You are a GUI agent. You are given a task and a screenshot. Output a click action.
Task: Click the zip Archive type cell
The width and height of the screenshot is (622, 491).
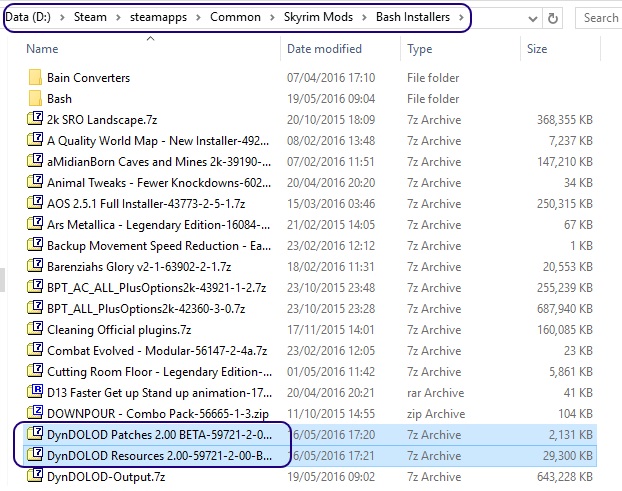tap(436, 414)
